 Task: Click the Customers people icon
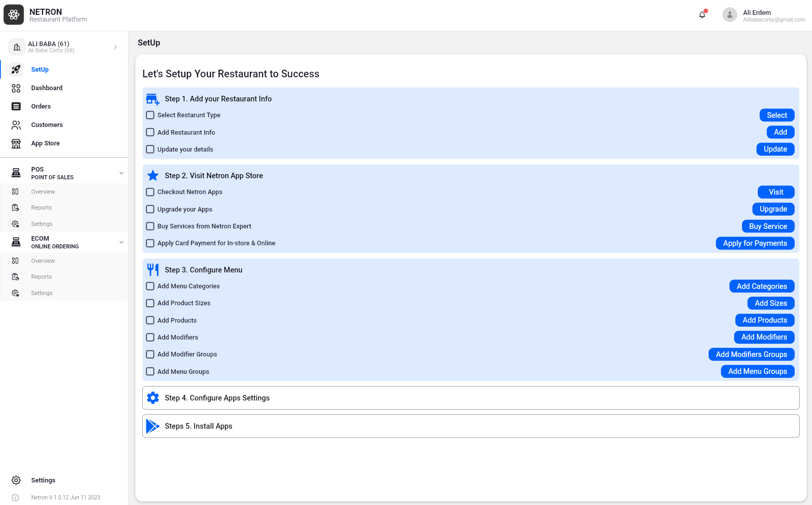tap(16, 125)
